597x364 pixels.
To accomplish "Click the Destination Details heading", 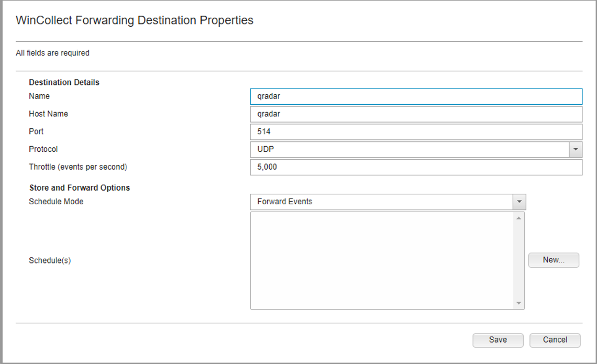I will [x=64, y=82].
